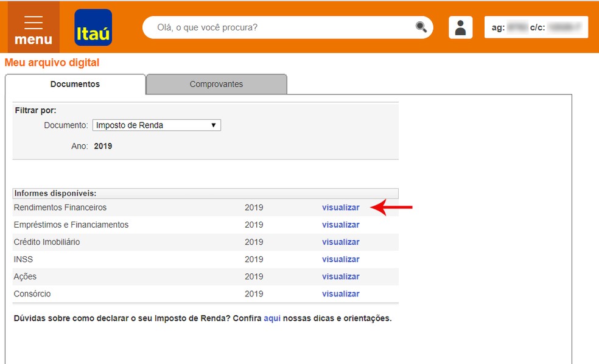This screenshot has width=599, height=364.
Task: Visualizar Crédito Imobiliário report
Action: pyautogui.click(x=341, y=242)
